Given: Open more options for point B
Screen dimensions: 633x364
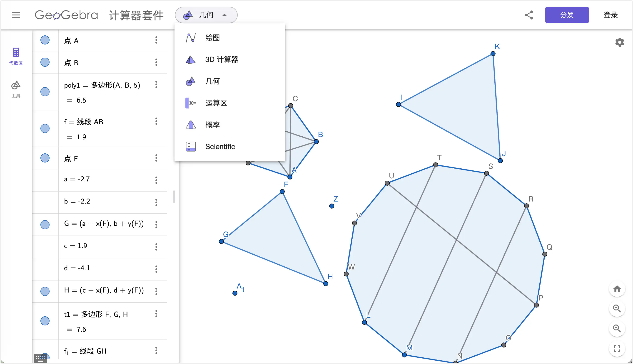Looking at the screenshot, I should point(156,62).
